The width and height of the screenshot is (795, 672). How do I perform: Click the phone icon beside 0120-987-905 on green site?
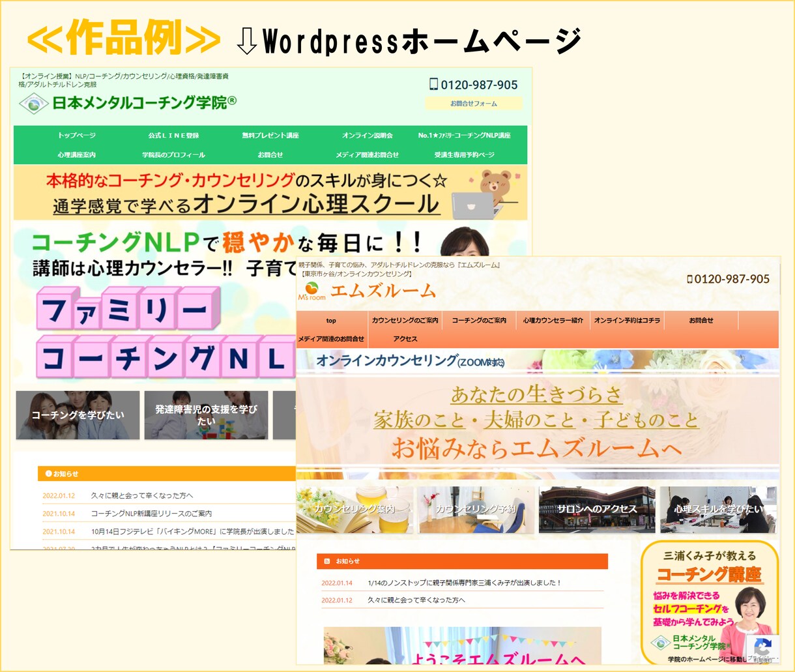433,84
